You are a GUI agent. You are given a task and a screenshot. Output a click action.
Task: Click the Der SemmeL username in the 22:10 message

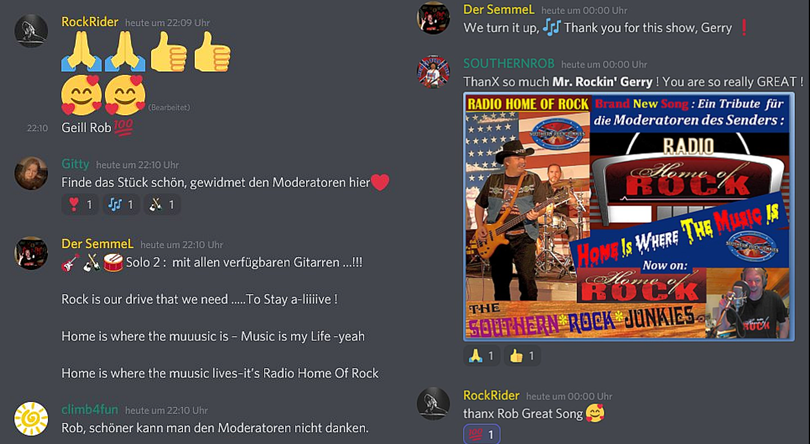[97, 244]
